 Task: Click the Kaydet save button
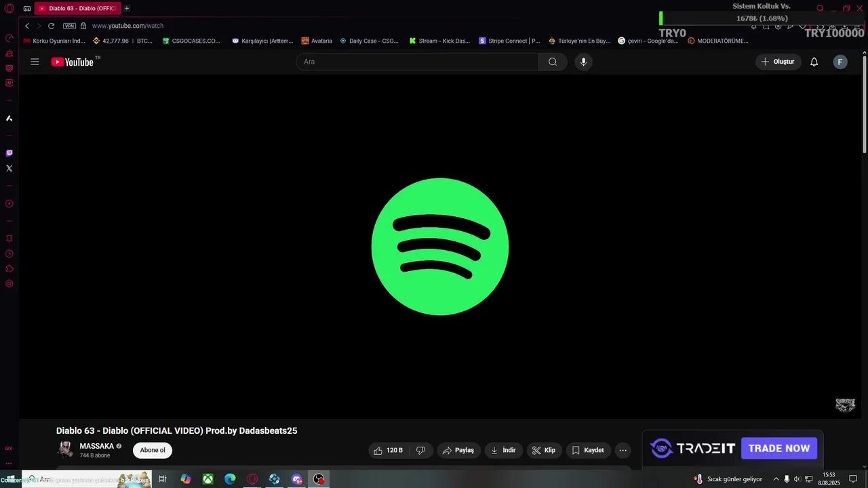click(x=588, y=450)
